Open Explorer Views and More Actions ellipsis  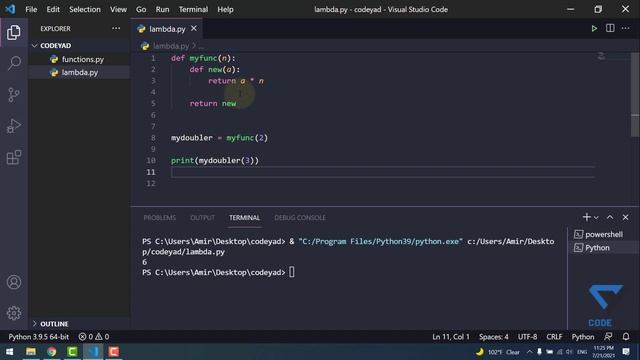[x=116, y=28]
